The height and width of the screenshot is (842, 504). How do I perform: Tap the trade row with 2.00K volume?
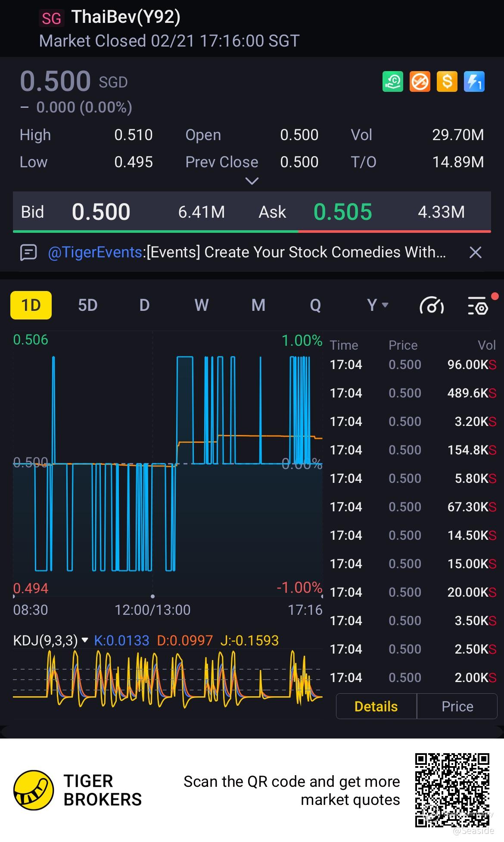(413, 678)
